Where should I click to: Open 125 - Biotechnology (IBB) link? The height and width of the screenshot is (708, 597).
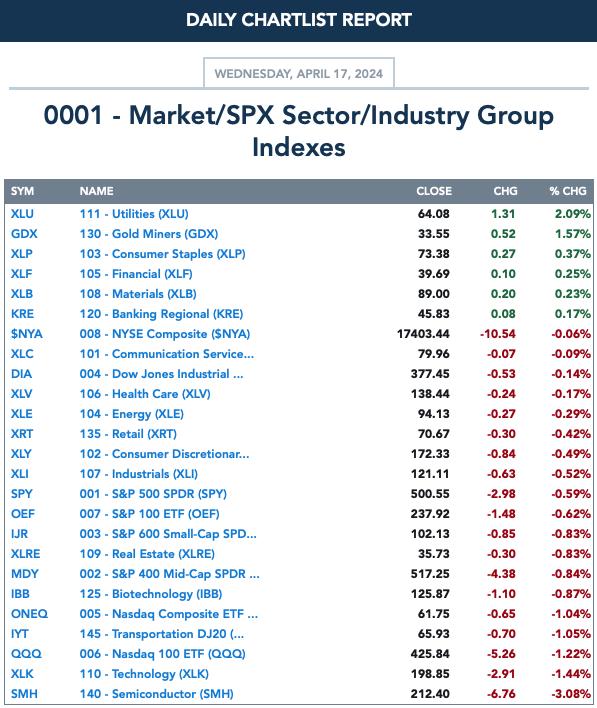151,594
